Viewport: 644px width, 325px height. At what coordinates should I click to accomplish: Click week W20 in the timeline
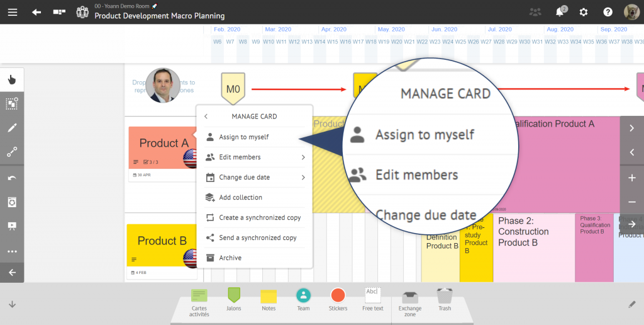396,42
